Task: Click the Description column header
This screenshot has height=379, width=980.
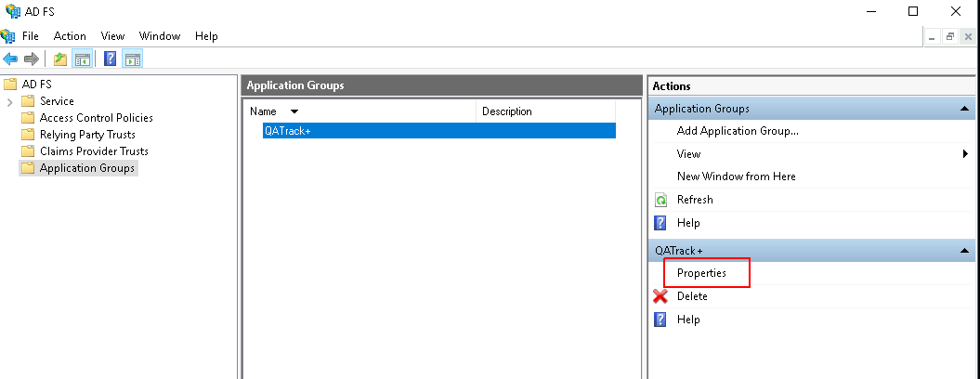Action: tap(545, 111)
